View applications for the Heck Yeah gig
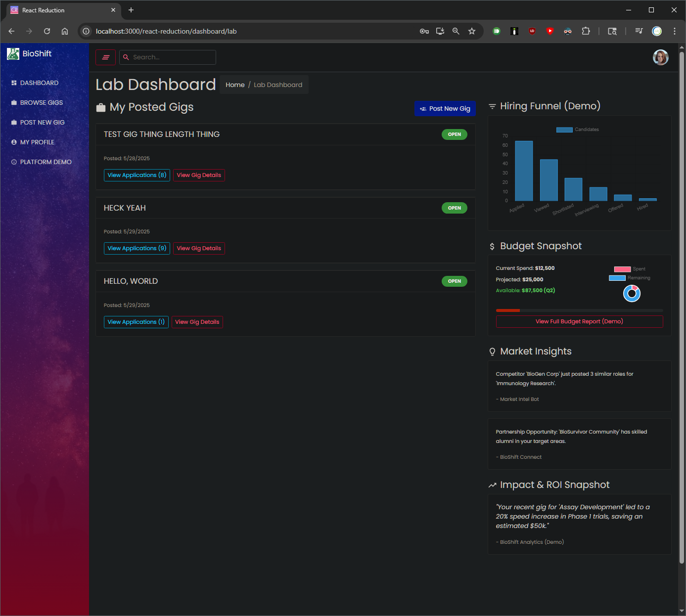The width and height of the screenshot is (686, 616). [137, 248]
